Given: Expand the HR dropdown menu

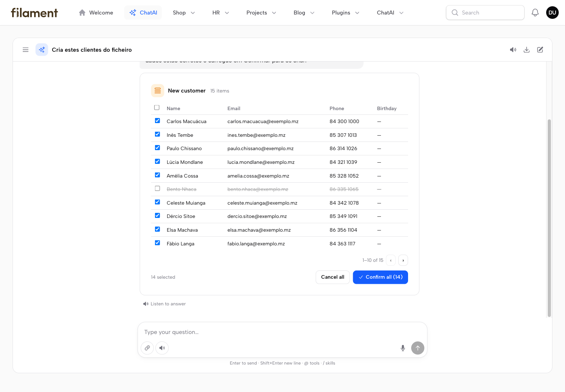Looking at the screenshot, I should coord(221,13).
